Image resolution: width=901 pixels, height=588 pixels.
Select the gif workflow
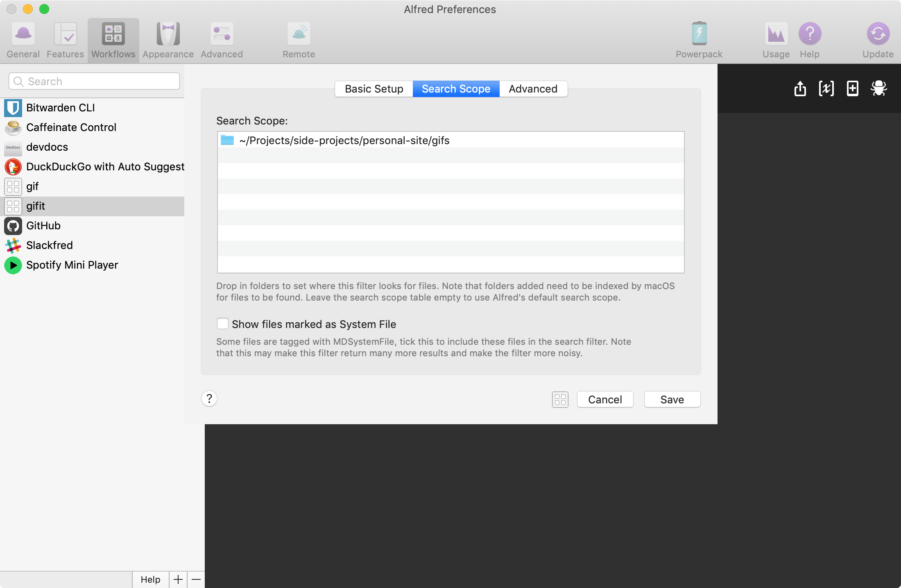click(92, 186)
